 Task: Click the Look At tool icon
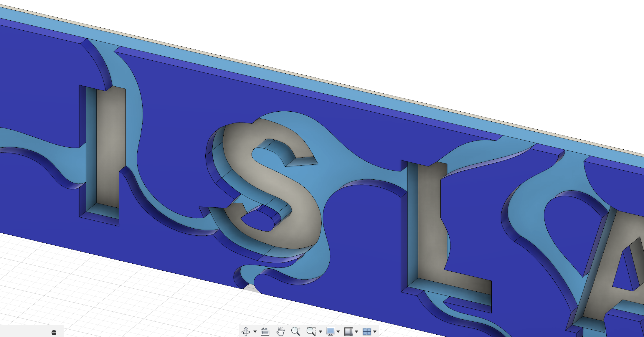[x=265, y=332]
